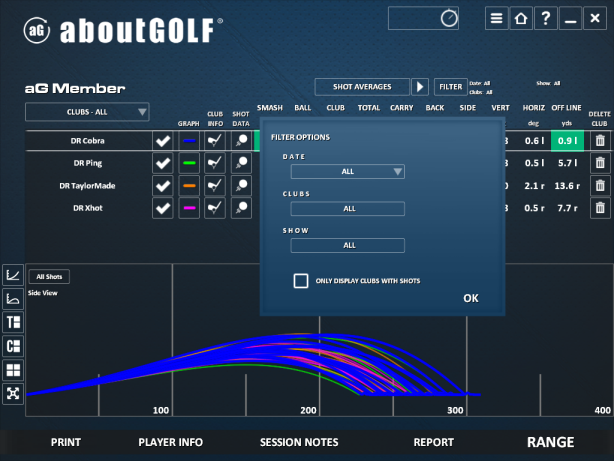Viewport: 614px width, 461px height.
Task: Click next arrow beside Shot Averages
Action: click(x=420, y=87)
